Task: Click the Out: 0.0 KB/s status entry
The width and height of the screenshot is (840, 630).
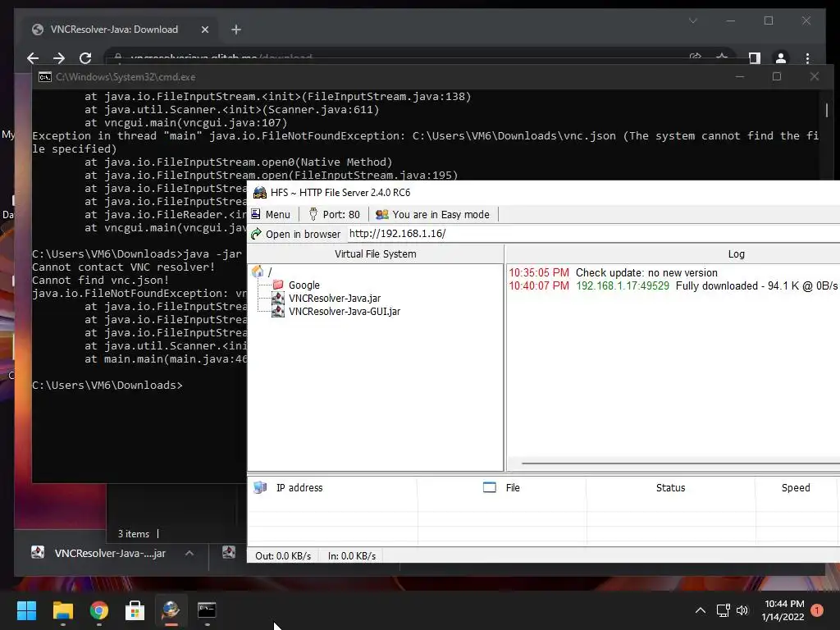Action: pos(283,556)
